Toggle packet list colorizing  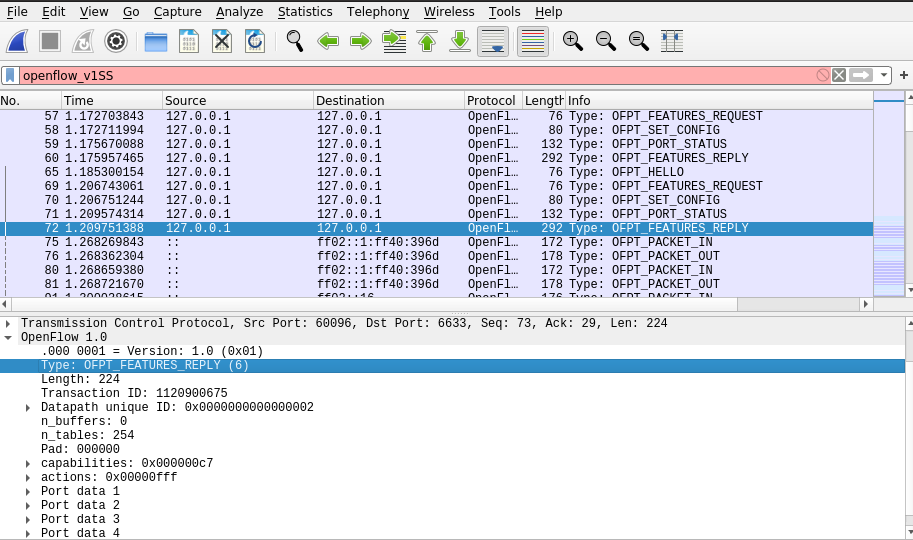[533, 41]
